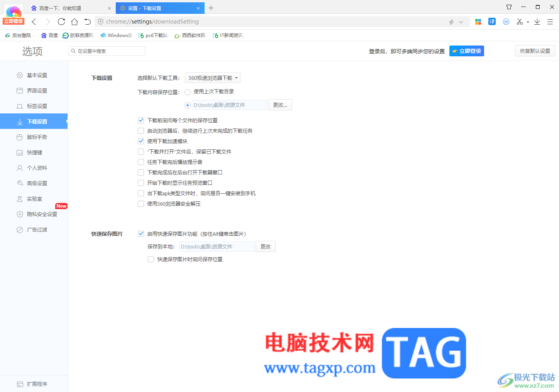Enable 使用360浏览器安全解压 checkbox
Image resolution: width=559 pixels, height=392 pixels.
point(141,204)
